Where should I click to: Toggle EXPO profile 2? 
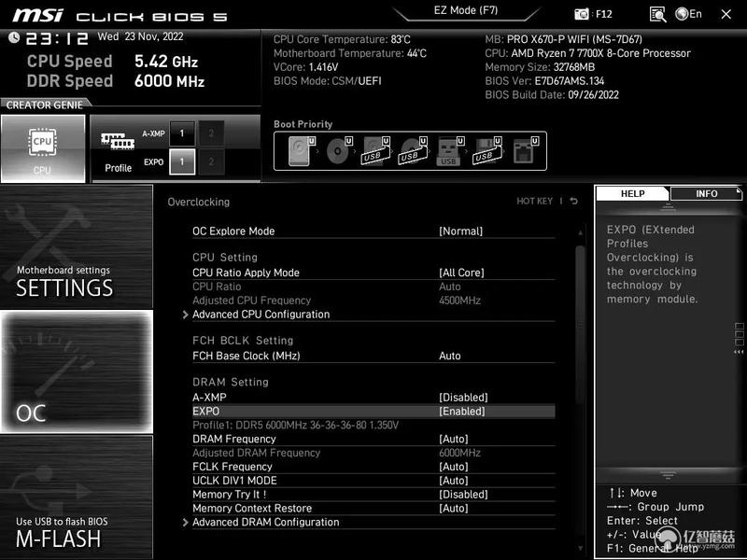click(211, 161)
